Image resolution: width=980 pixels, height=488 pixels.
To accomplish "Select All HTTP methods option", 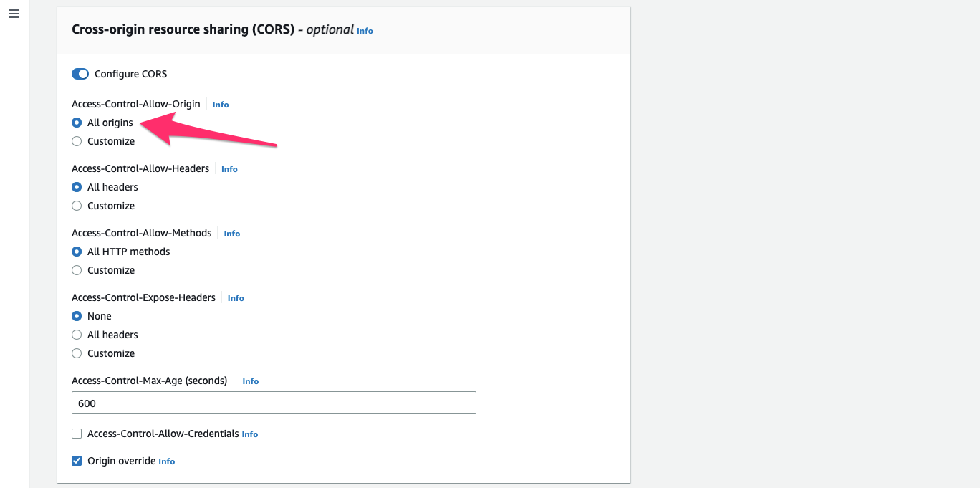I will (x=77, y=252).
